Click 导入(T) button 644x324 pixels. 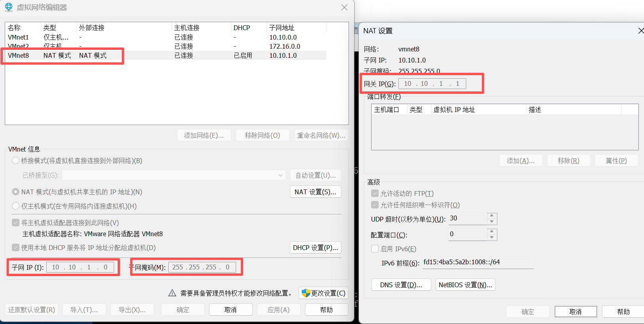point(84,310)
